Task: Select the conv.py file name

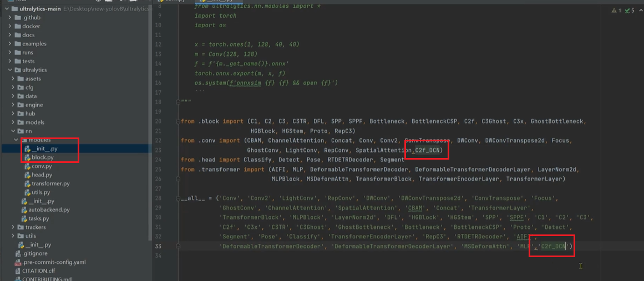Action: [42, 166]
